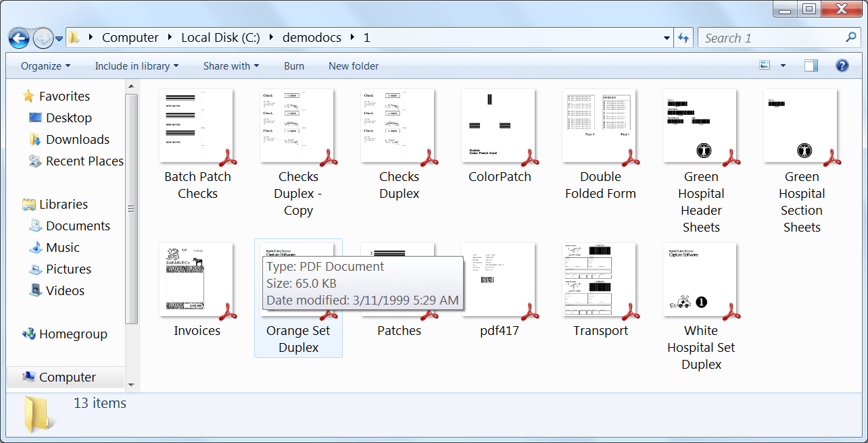
Task: Open the Help button
Action: click(842, 66)
